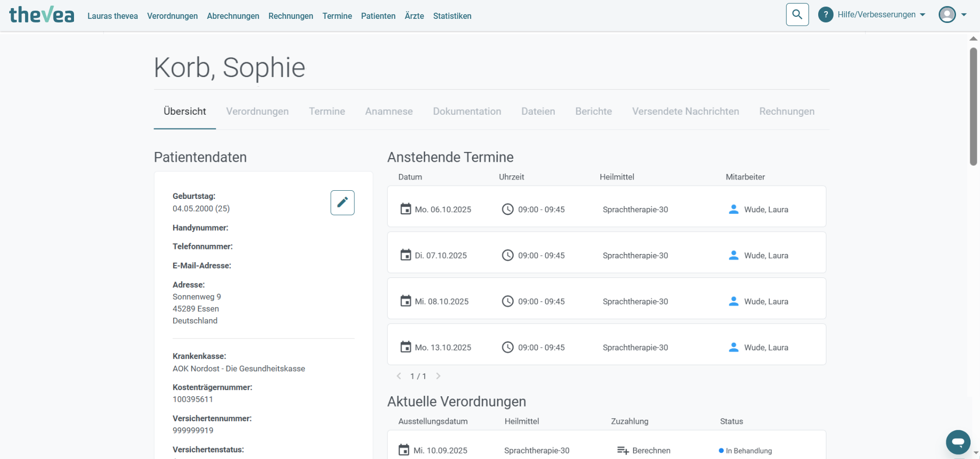Screen dimensions: 980x459
Task: Open the Dokumentation tab
Action: tap(467, 111)
